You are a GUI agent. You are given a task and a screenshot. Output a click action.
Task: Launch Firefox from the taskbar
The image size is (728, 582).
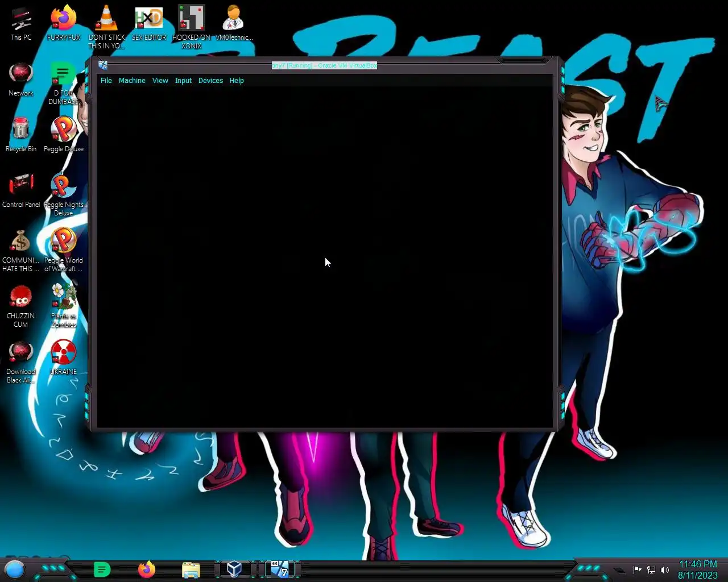coord(147,569)
